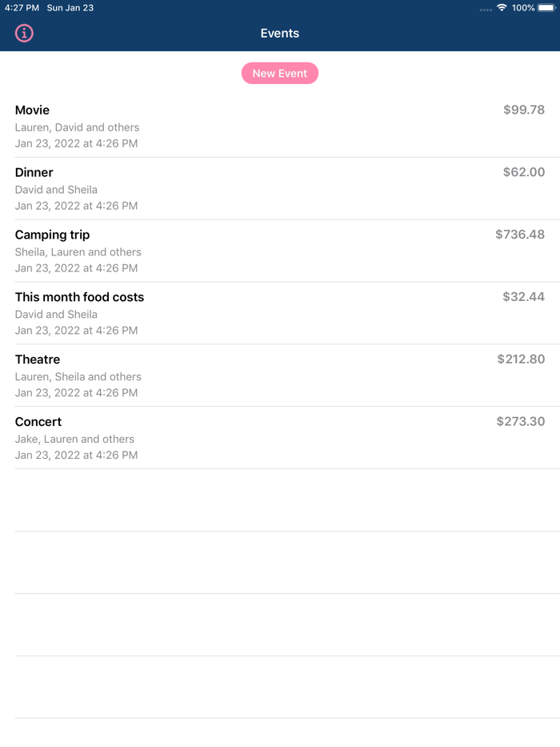
Task: Click the $273.30 total for Concert
Action: point(521,421)
